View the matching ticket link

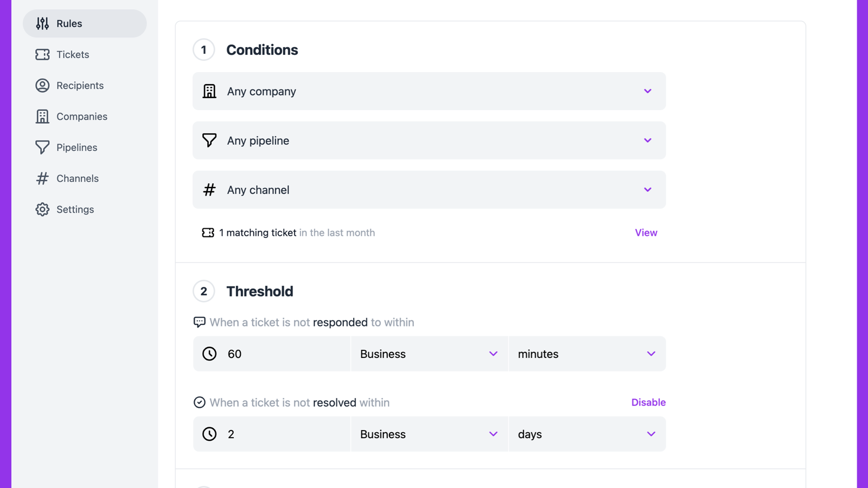(646, 233)
